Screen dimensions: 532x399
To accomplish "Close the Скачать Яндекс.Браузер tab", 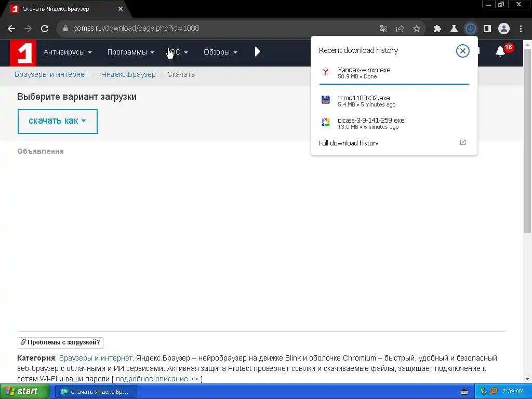I will pos(121,9).
